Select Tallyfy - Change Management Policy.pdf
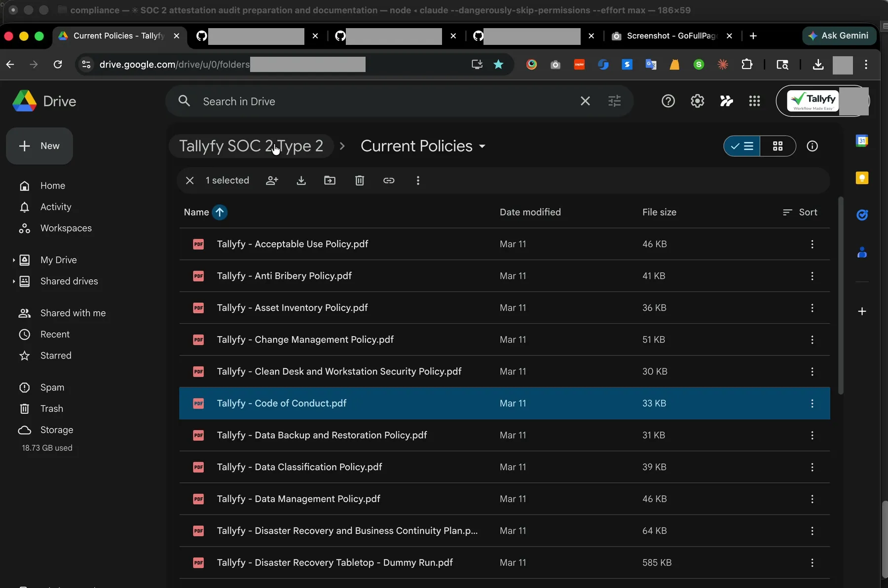 [x=504, y=340]
